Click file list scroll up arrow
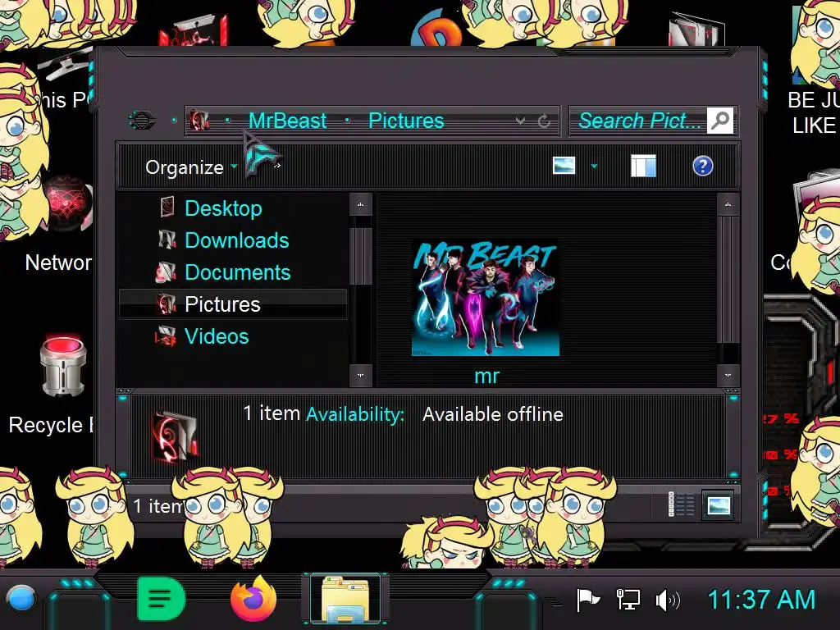Screen dimensions: 840x630 (x=728, y=204)
